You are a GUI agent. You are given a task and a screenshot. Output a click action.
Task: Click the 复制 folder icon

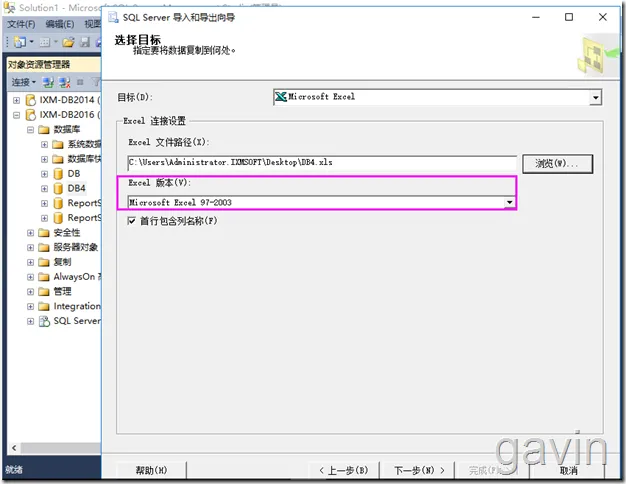click(x=44, y=262)
